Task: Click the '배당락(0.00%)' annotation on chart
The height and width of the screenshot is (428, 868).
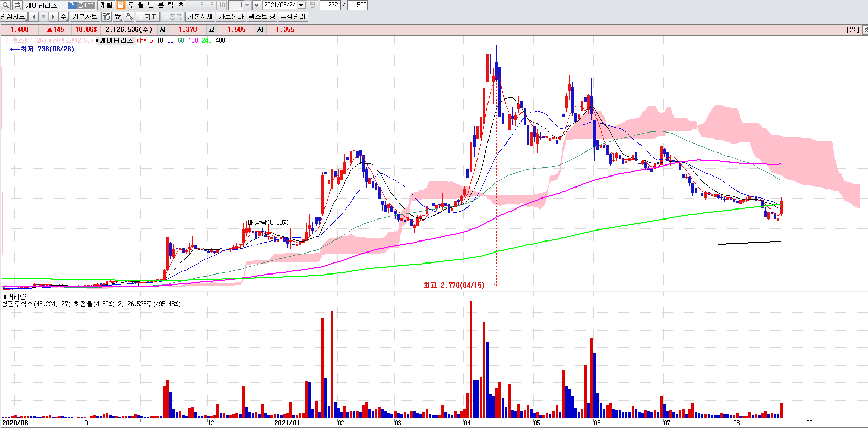Action: pyautogui.click(x=268, y=223)
